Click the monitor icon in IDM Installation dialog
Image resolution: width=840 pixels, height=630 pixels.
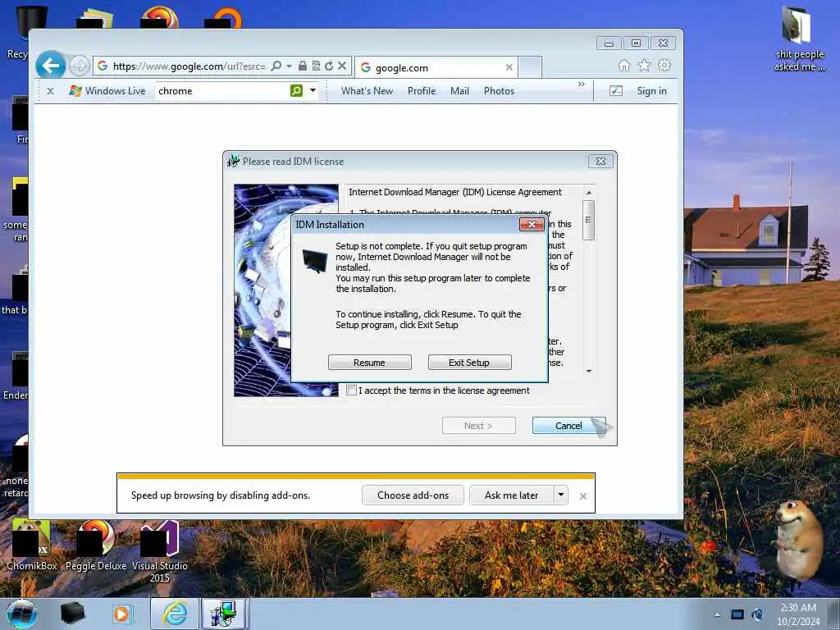[314, 261]
